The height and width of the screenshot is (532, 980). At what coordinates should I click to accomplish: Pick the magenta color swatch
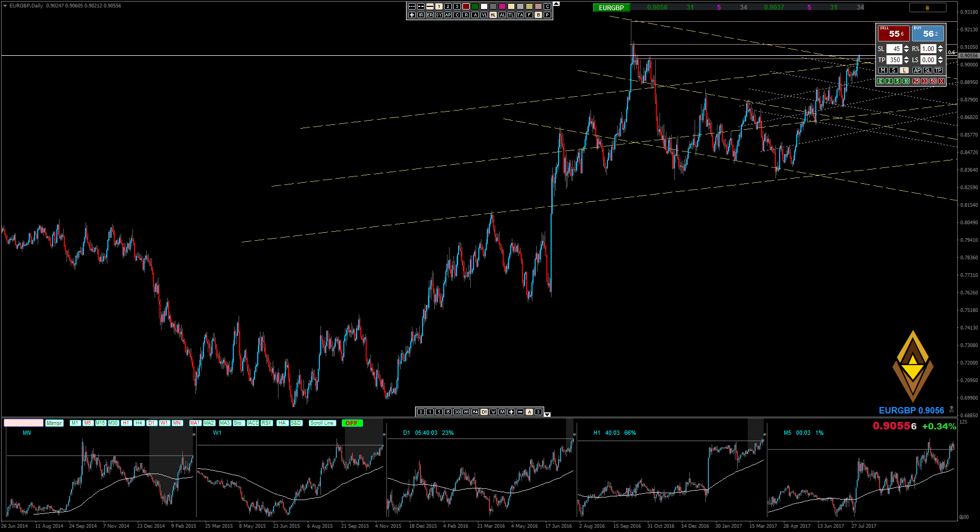point(502,6)
